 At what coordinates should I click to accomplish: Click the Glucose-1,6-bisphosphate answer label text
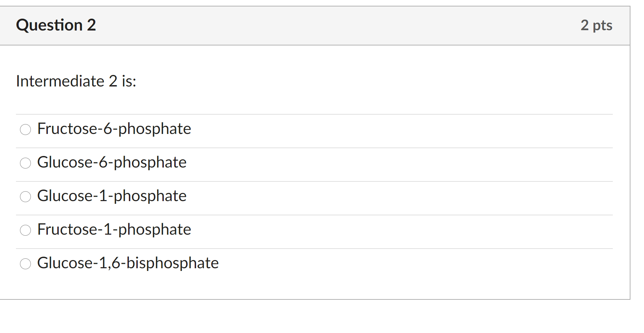pyautogui.click(x=128, y=263)
